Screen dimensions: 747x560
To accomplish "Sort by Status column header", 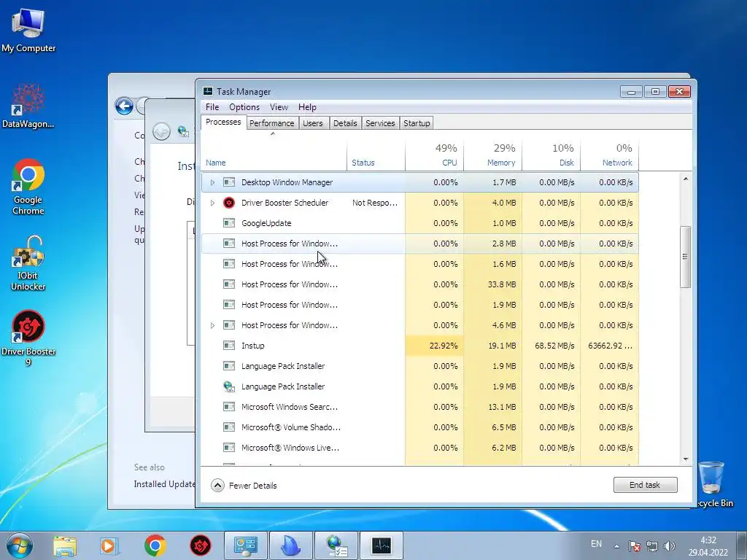I will tap(376, 155).
